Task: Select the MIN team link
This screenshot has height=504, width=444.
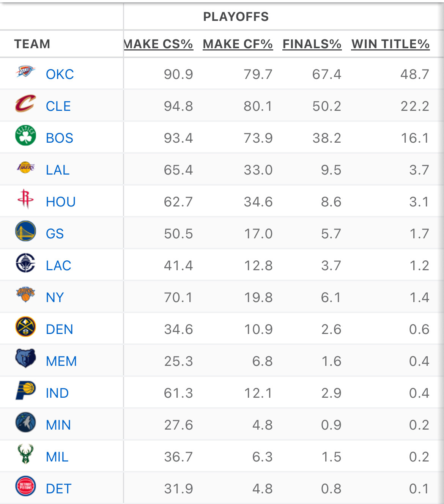Action: [x=58, y=425]
